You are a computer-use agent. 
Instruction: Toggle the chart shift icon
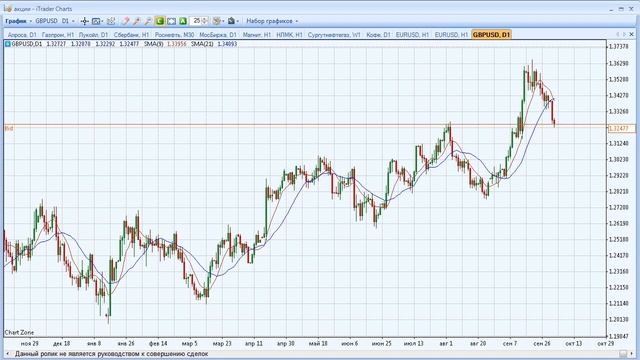pos(171,21)
